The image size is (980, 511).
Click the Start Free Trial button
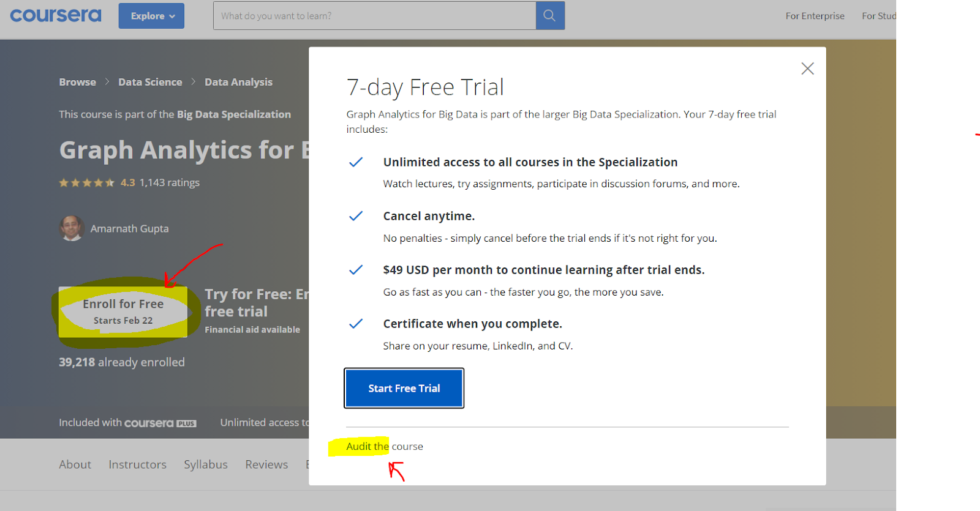[404, 388]
